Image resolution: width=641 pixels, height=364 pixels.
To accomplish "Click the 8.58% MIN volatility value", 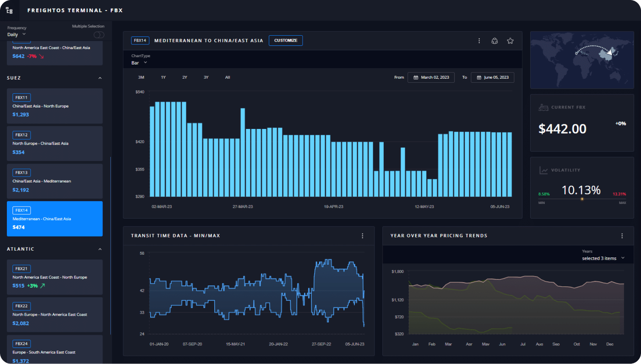I will click(543, 194).
